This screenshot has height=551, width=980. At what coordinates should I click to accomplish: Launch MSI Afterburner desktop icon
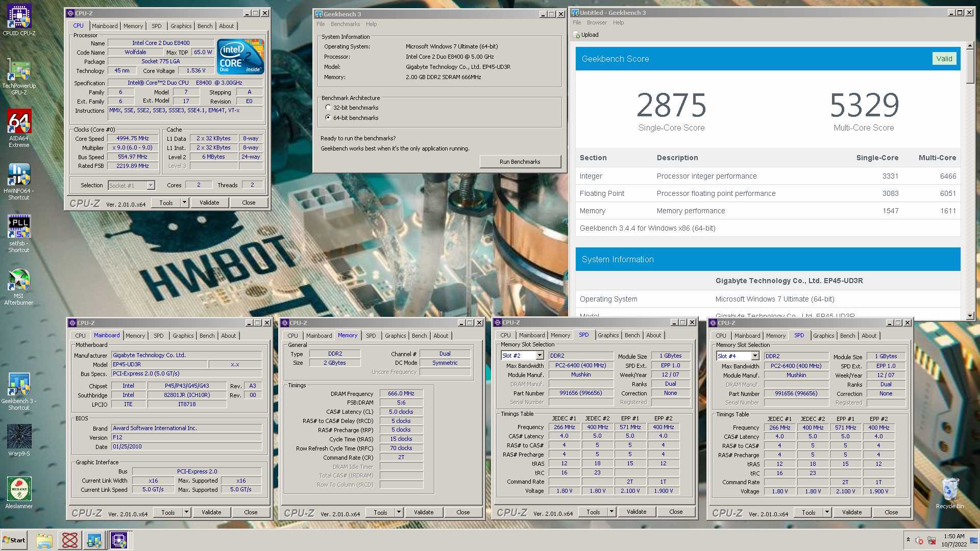(x=19, y=287)
